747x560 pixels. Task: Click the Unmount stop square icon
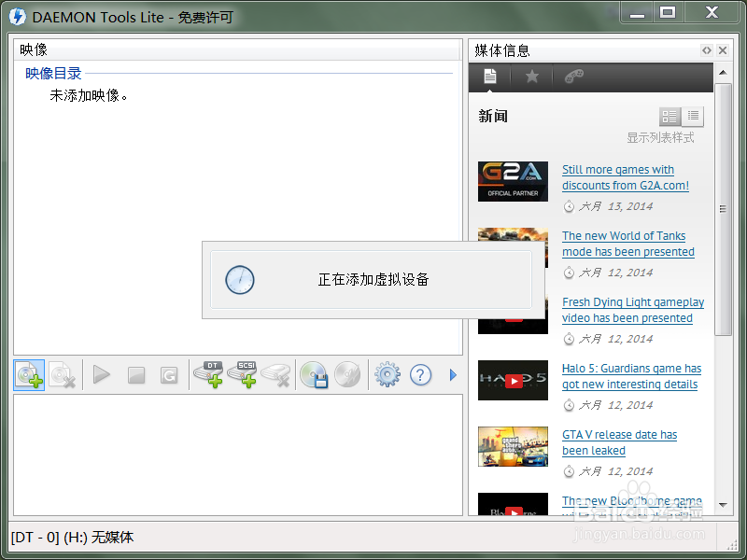click(136, 375)
